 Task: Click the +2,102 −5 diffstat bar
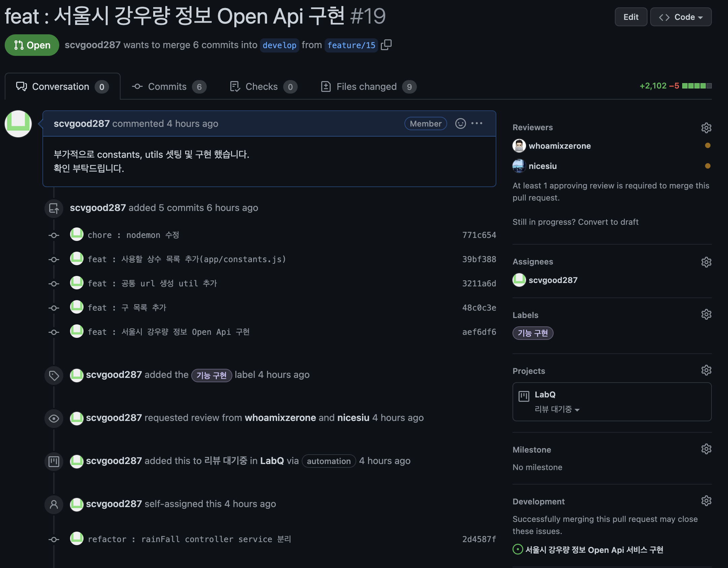(675, 86)
